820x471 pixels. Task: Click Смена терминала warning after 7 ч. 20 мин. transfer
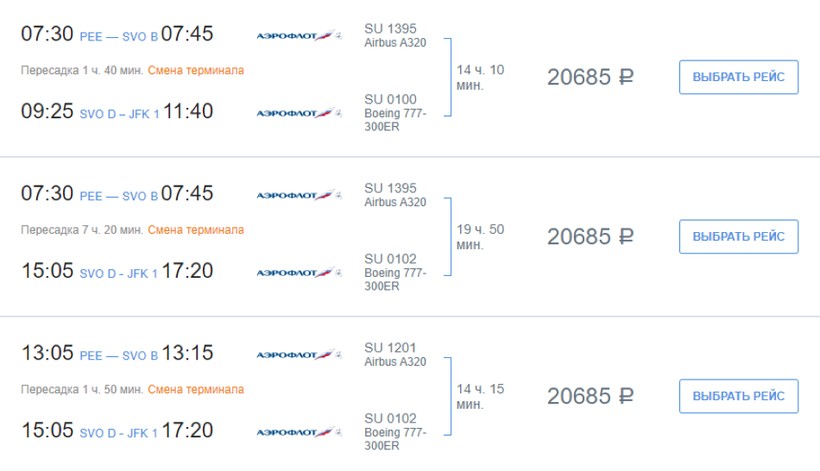tap(195, 230)
